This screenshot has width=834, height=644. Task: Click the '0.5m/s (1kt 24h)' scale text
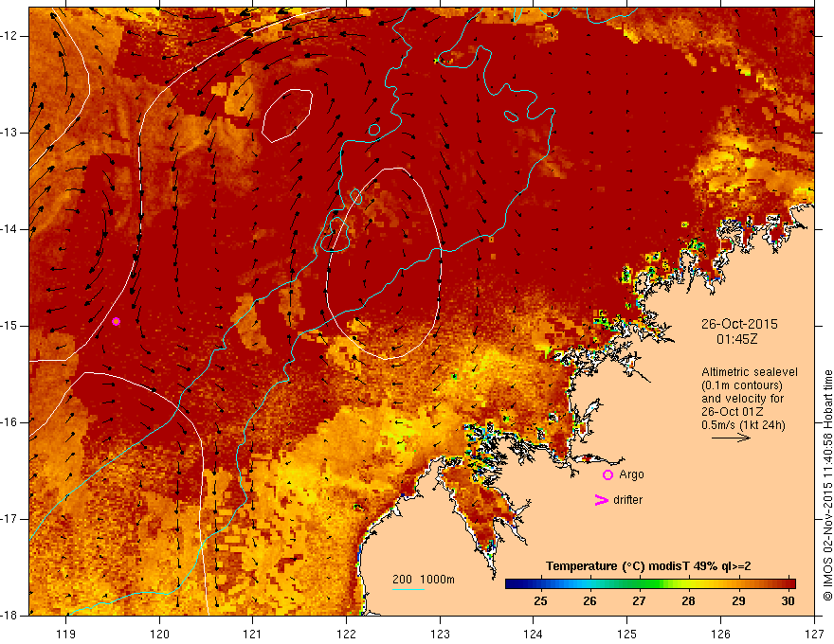743,425
